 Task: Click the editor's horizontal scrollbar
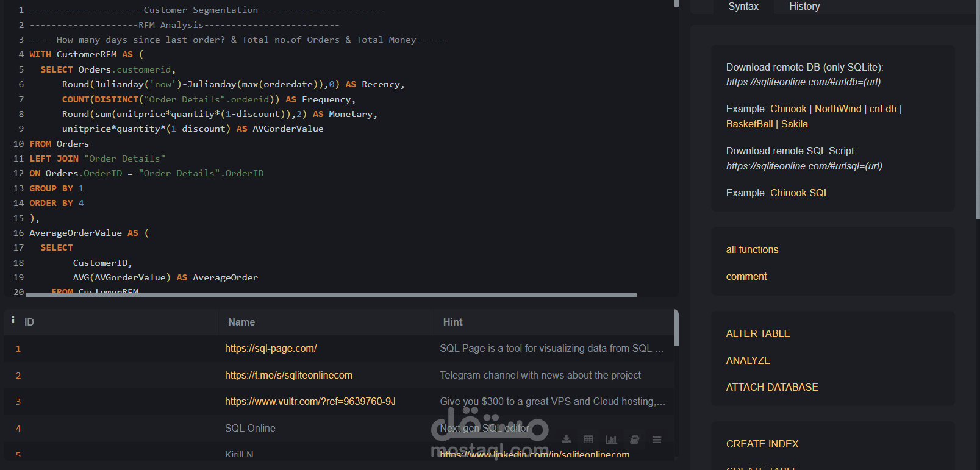click(x=331, y=295)
